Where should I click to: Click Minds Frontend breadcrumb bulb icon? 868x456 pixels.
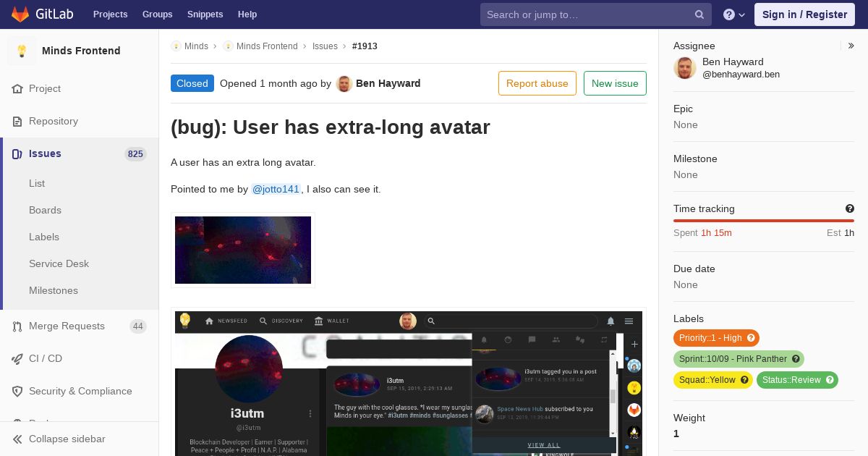228,46
